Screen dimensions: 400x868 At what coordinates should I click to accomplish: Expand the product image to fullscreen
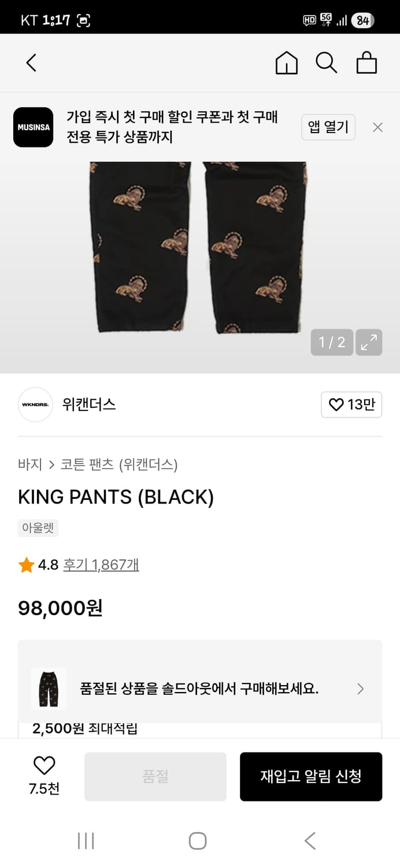click(369, 343)
